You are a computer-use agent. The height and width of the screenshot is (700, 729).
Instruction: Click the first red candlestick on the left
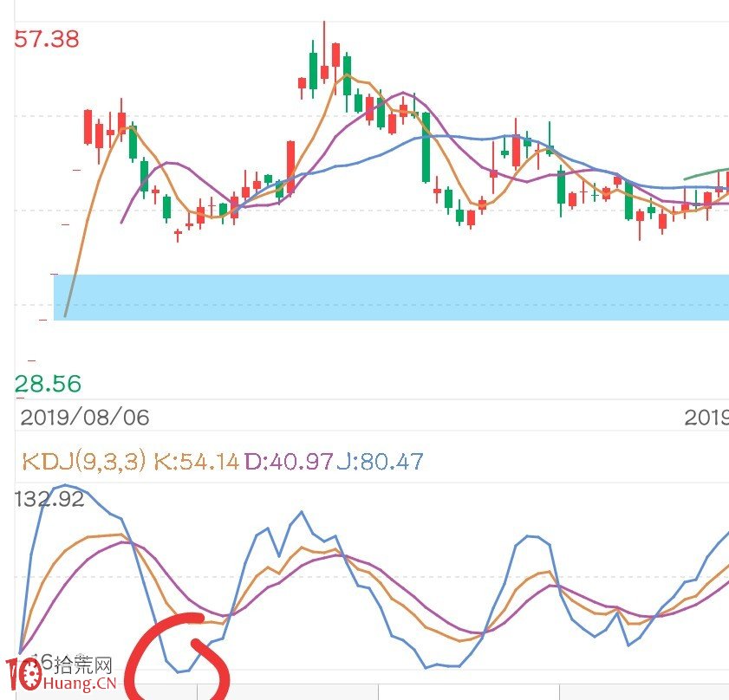[88, 126]
